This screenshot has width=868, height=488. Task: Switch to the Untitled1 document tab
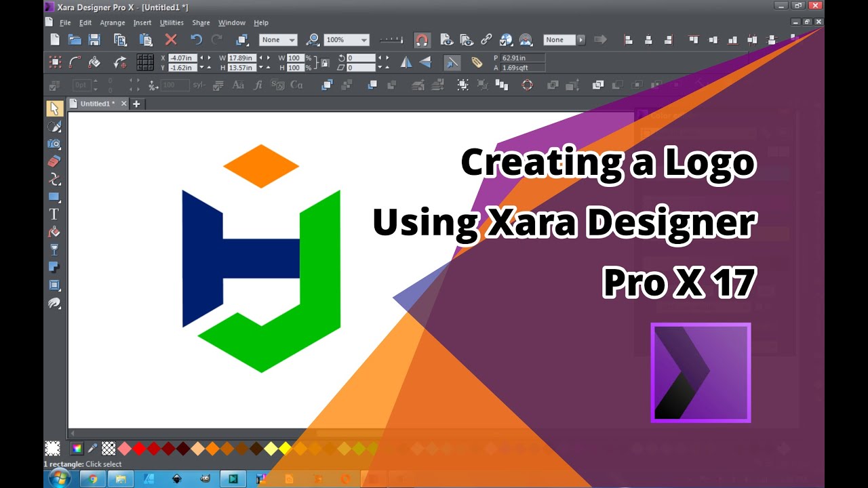pos(98,104)
